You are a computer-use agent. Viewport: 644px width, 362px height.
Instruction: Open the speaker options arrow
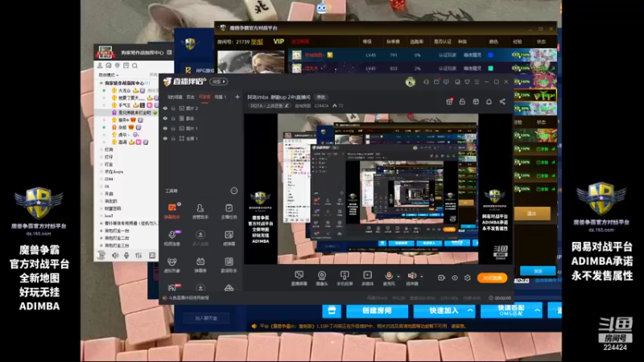[421, 276]
